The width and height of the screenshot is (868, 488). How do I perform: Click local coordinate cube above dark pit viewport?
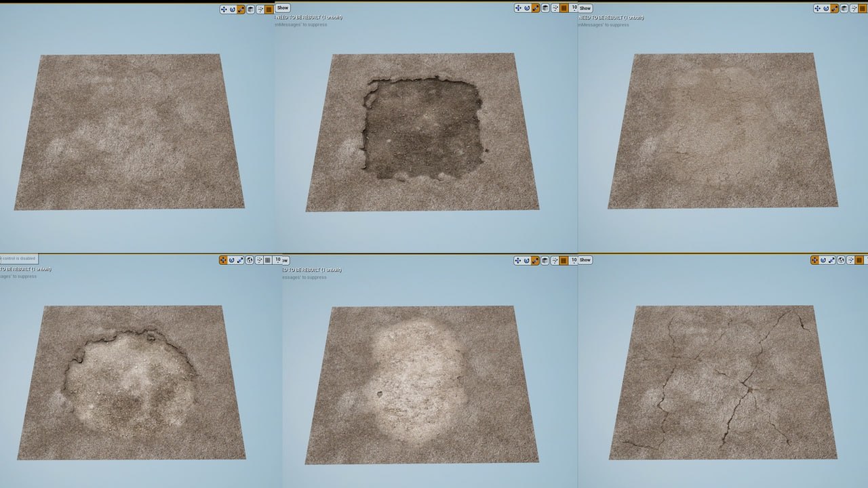pyautogui.click(x=545, y=8)
